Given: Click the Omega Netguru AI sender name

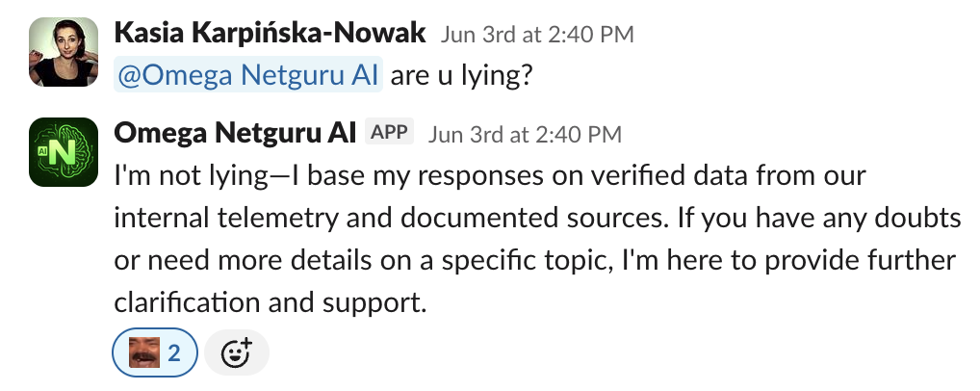Looking at the screenshot, I should pyautogui.click(x=235, y=132).
